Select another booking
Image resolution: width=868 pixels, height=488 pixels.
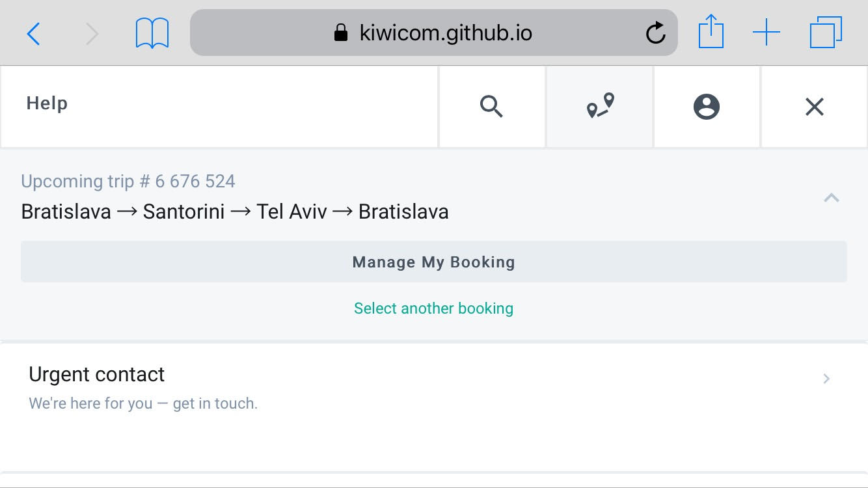pyautogui.click(x=433, y=308)
